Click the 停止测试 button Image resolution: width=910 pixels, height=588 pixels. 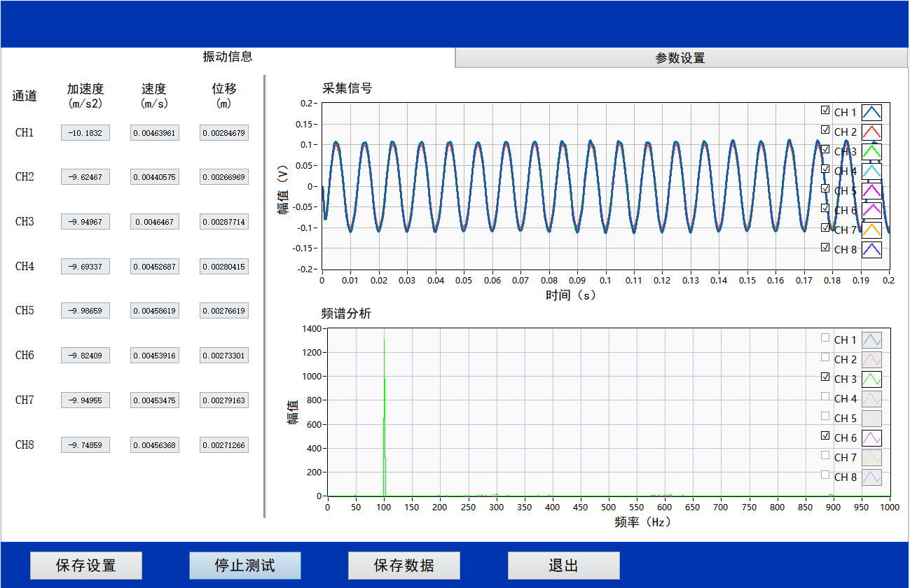[x=245, y=566]
